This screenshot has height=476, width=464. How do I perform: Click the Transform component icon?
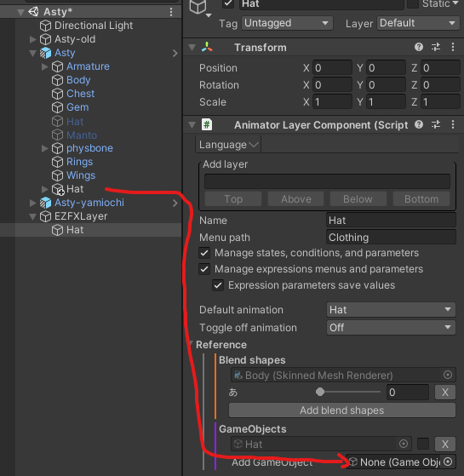[207, 47]
